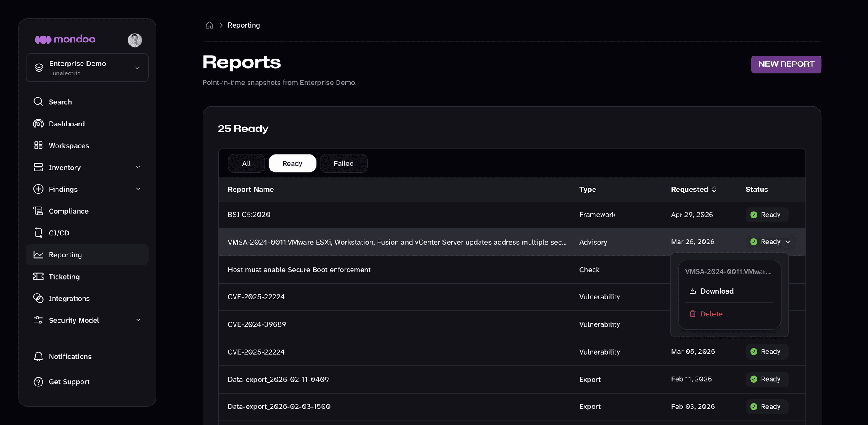
Task: Click the mondoo logo
Action: [x=65, y=39]
